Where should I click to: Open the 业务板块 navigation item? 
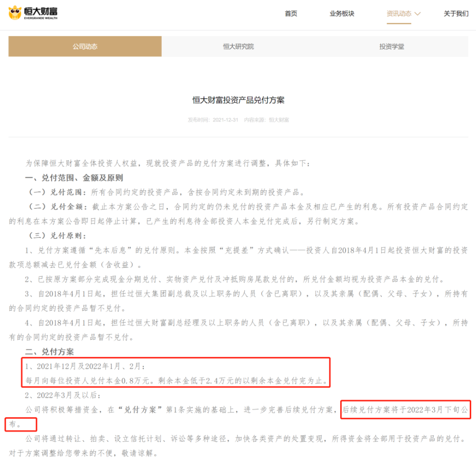coord(342,13)
